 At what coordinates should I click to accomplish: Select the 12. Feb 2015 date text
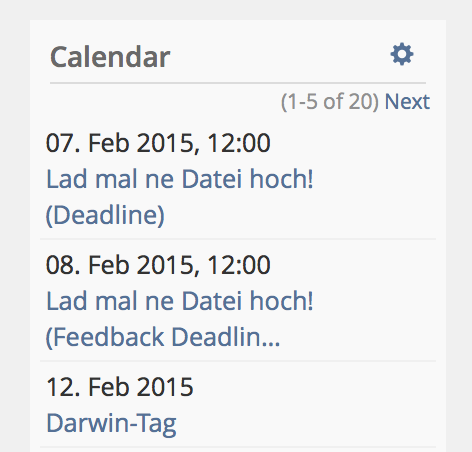click(120, 387)
